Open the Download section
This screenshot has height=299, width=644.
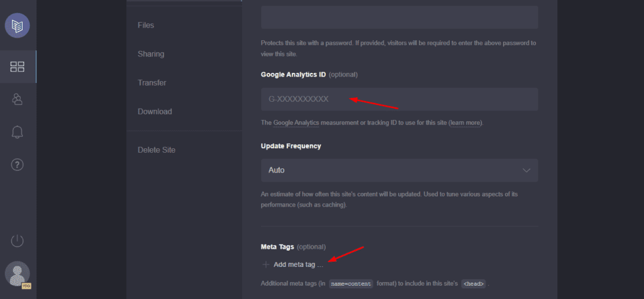click(x=155, y=112)
